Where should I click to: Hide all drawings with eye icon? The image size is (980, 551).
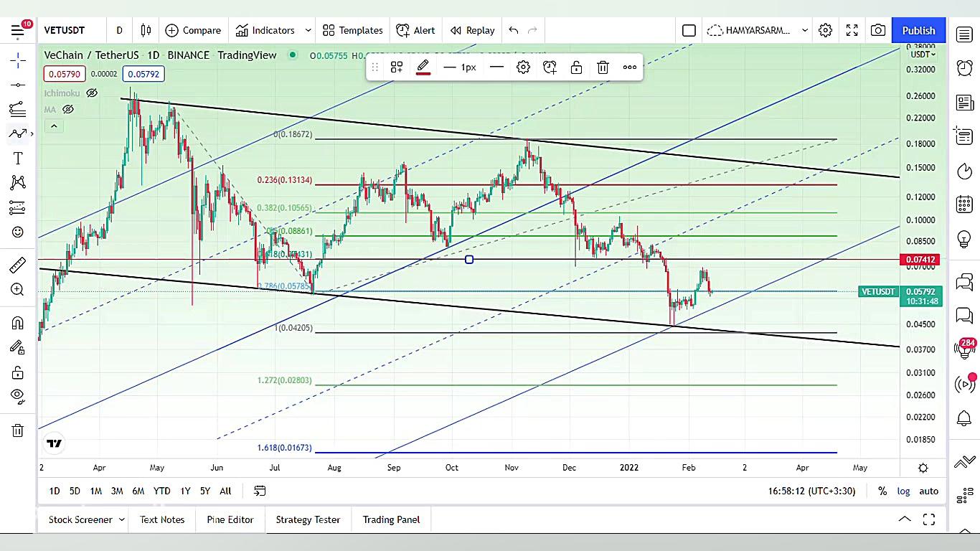(18, 396)
